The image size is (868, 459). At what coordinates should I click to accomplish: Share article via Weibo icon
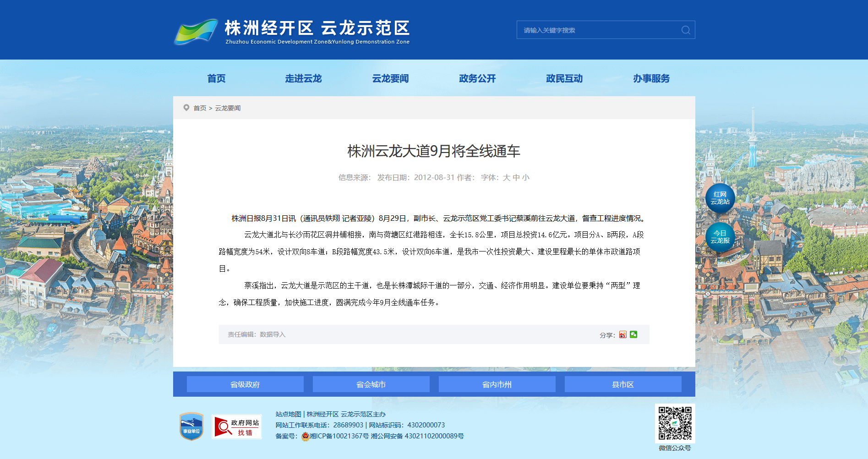pyautogui.click(x=622, y=334)
